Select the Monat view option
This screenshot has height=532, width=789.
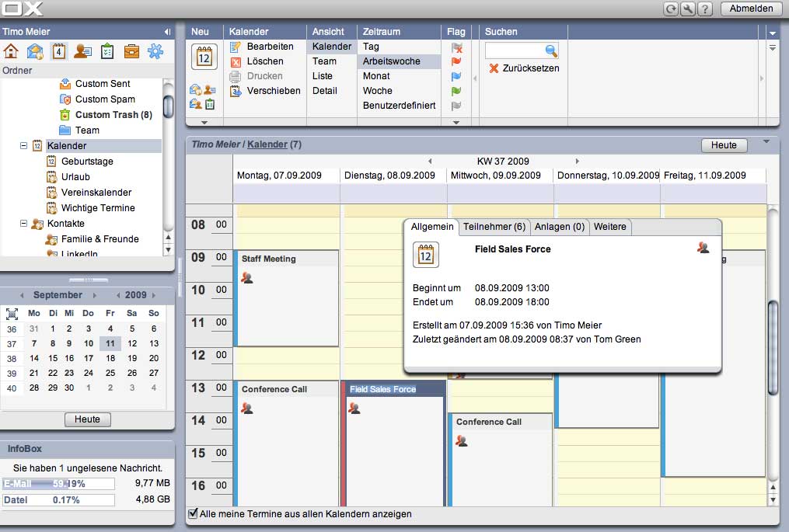click(376, 75)
